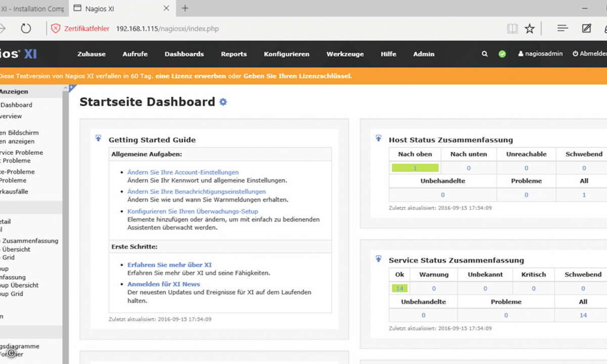Click the pin icon of Service Status Zusammenfassung

pos(378,258)
